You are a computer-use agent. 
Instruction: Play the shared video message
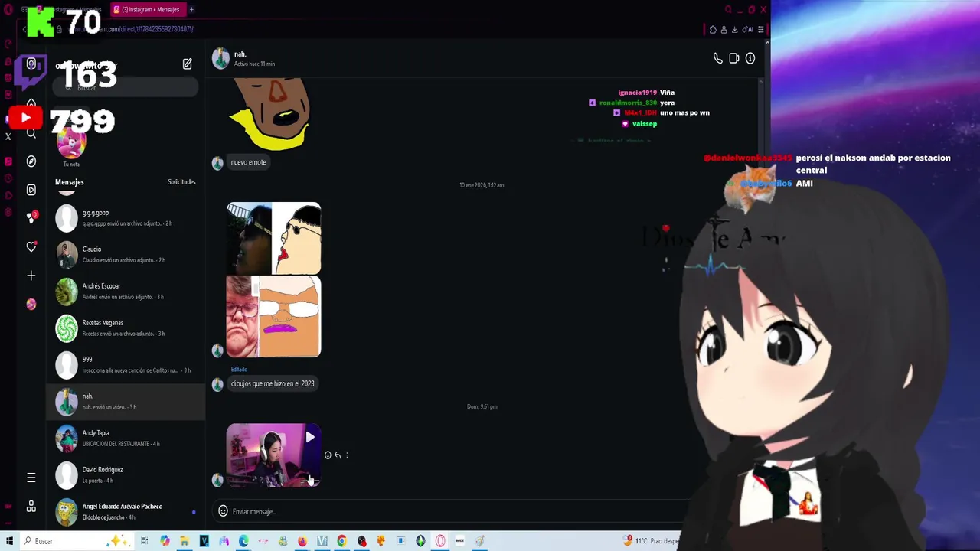click(x=273, y=456)
